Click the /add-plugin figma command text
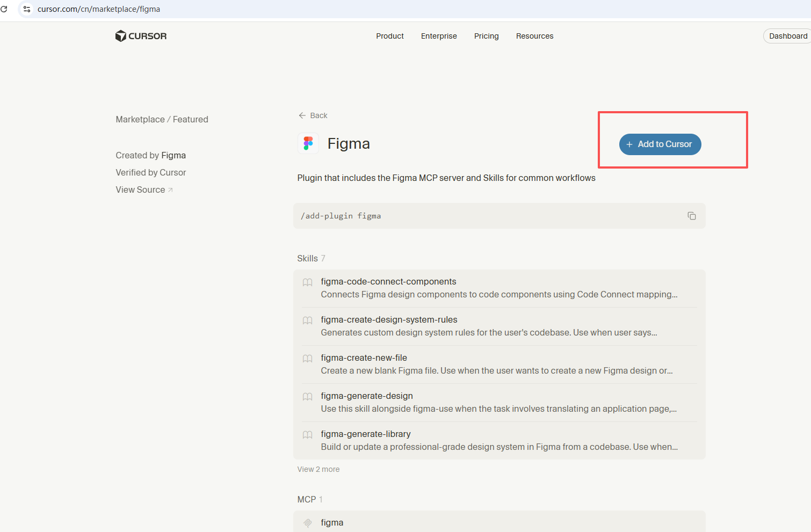This screenshot has height=532, width=811. [341, 216]
